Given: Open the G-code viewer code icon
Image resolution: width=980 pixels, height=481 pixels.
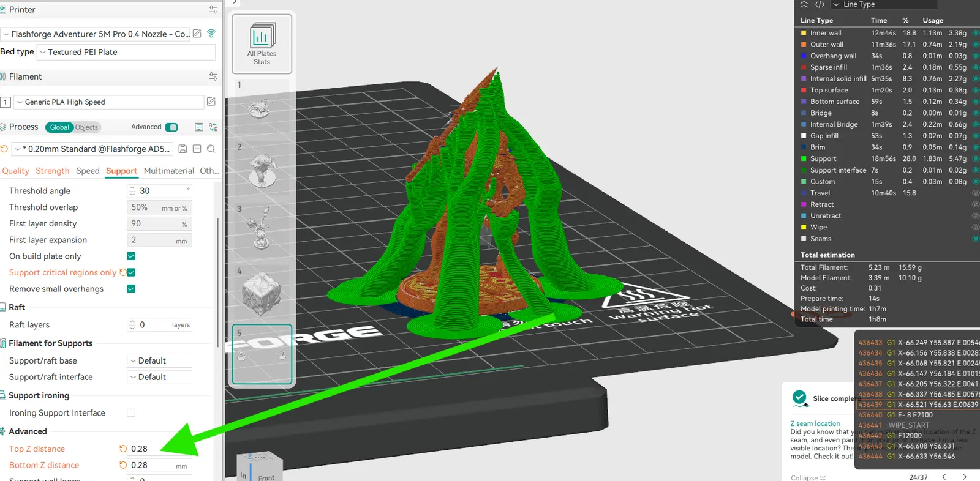Looking at the screenshot, I should (x=820, y=4).
